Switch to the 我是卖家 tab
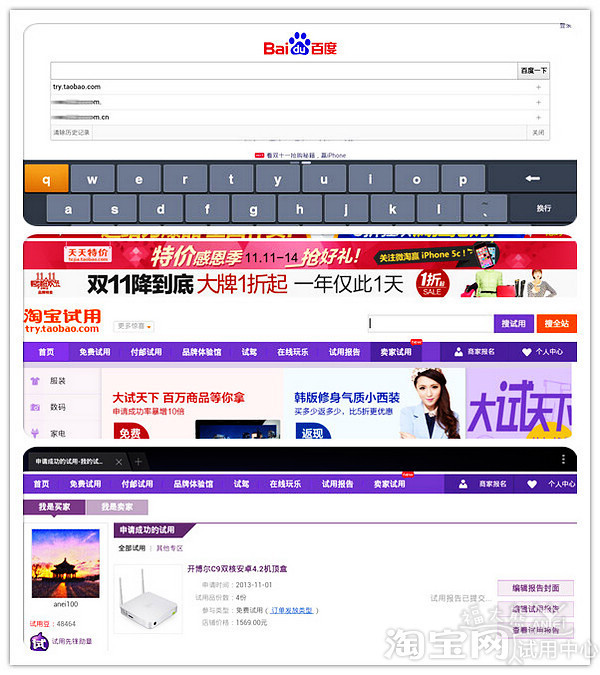 click(x=117, y=507)
